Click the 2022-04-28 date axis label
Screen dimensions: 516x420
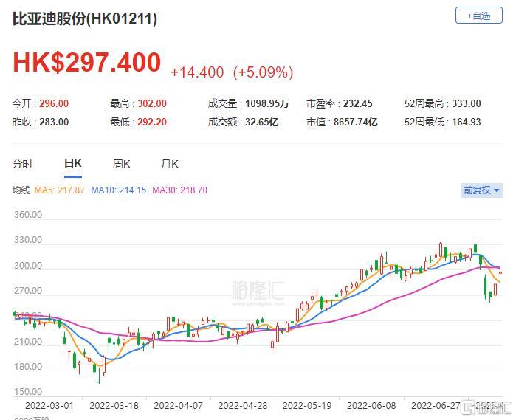[243, 406]
